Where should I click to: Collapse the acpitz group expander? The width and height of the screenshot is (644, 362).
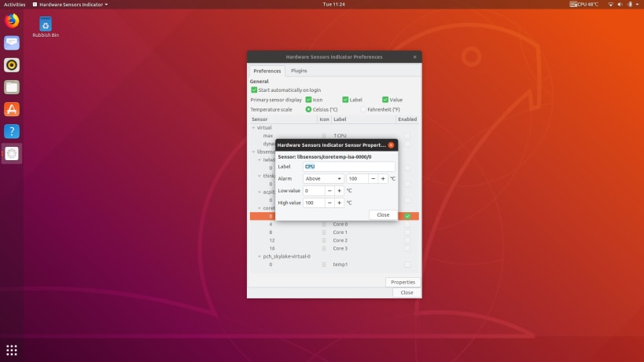(x=259, y=192)
